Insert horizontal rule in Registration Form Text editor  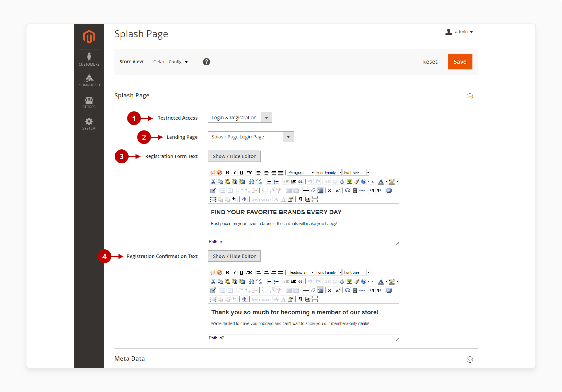pyautogui.click(x=306, y=190)
